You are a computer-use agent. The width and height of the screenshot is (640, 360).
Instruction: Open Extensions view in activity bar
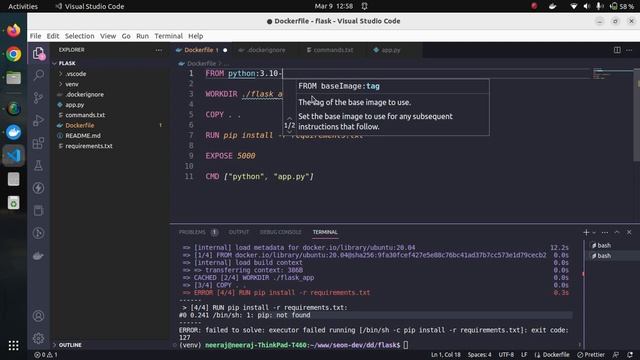[x=38, y=143]
